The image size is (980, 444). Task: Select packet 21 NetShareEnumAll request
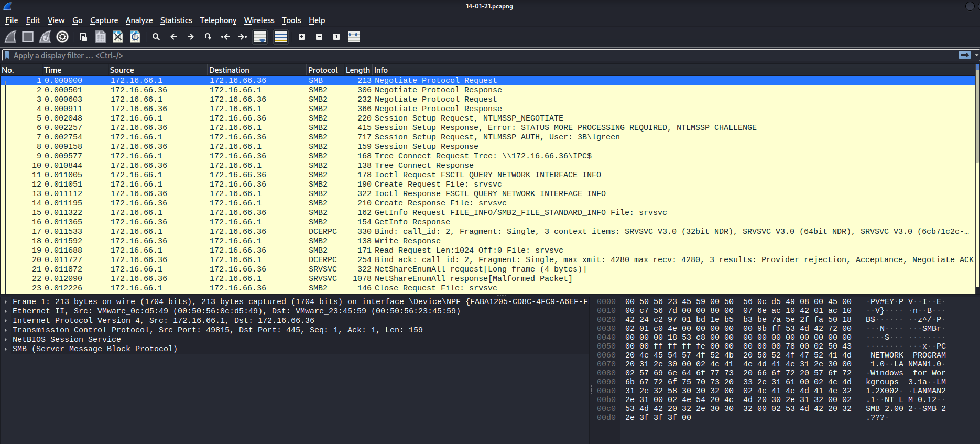487,269
